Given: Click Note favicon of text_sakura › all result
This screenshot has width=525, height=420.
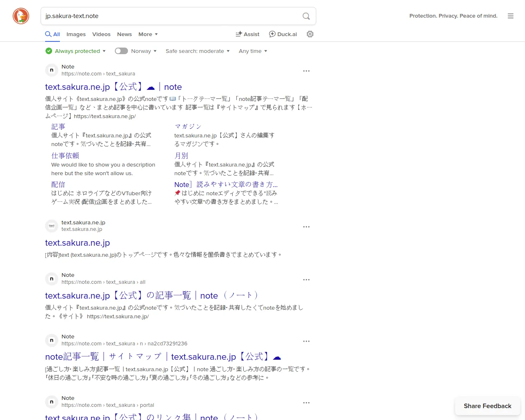Looking at the screenshot, I should (x=52, y=279).
